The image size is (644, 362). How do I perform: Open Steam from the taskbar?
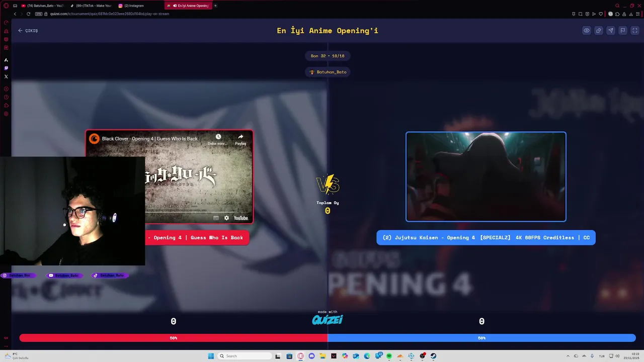(433, 356)
